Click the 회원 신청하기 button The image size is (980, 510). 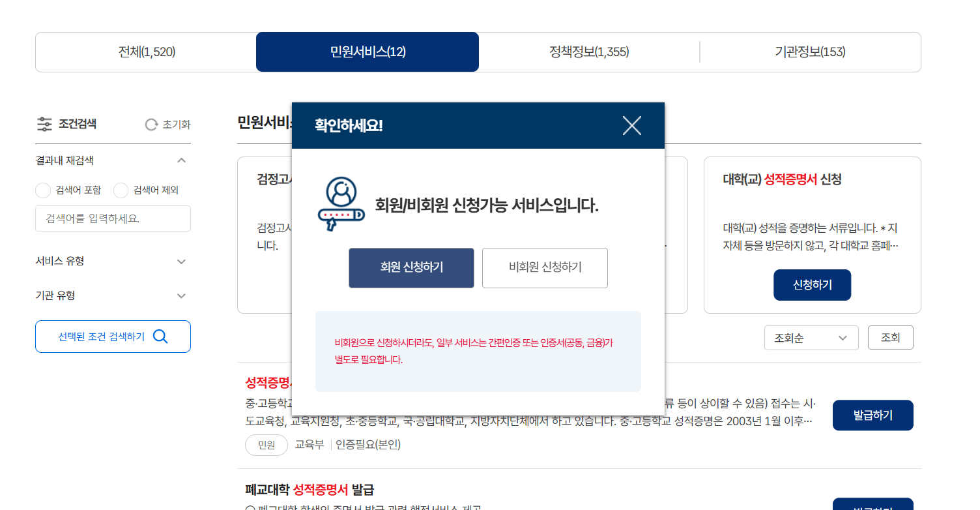pyautogui.click(x=411, y=267)
